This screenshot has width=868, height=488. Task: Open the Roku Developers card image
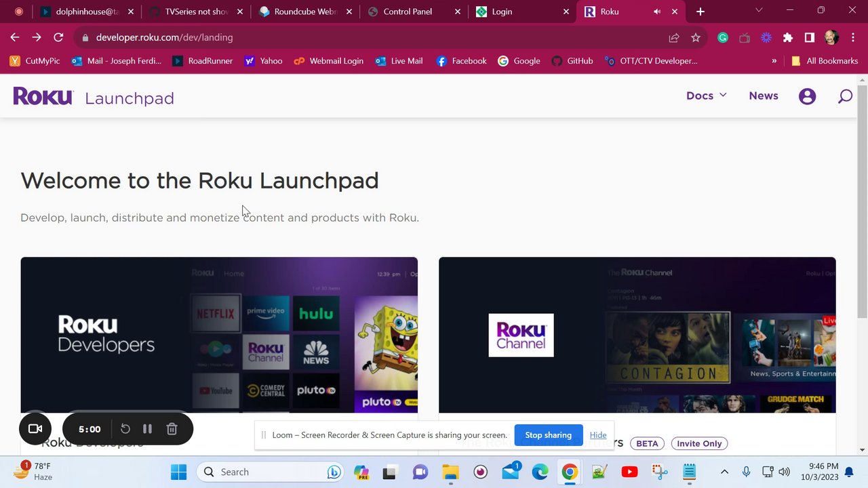coord(219,335)
